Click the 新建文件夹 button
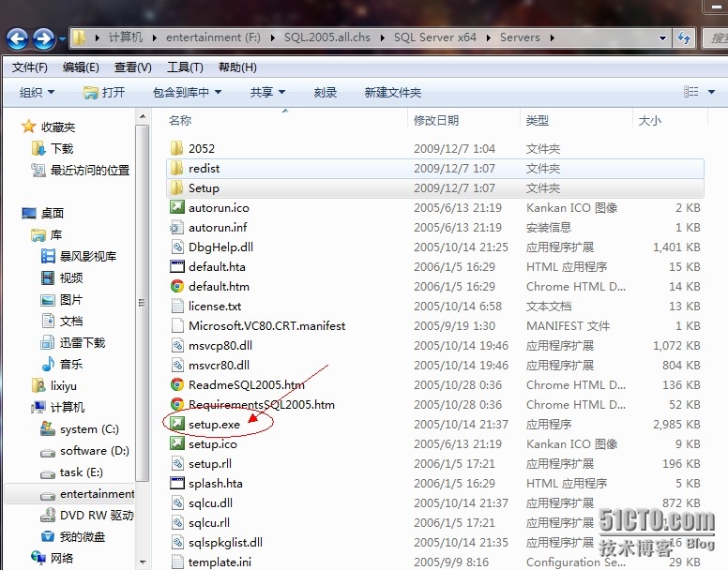Viewport: 728px width, 570px height. 393,92
